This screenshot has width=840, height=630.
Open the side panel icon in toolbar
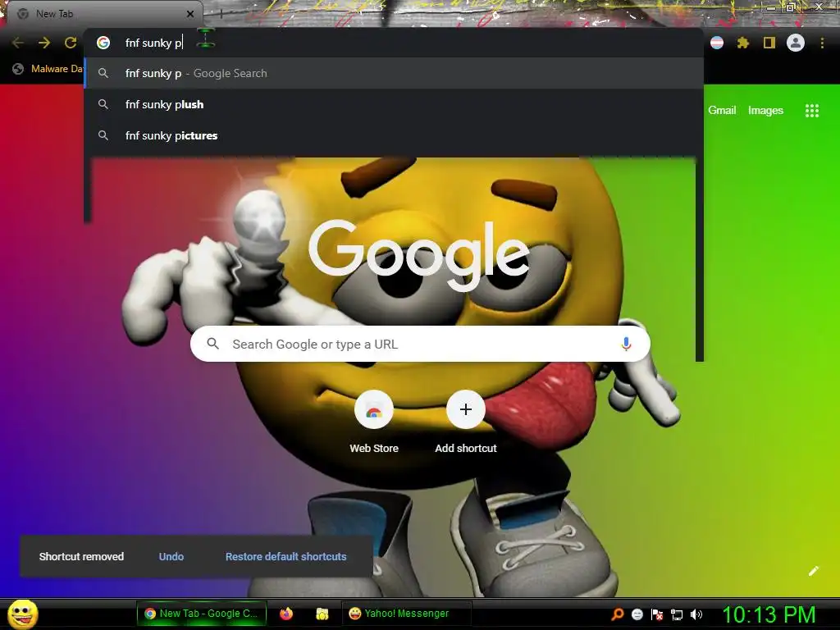[x=769, y=43]
